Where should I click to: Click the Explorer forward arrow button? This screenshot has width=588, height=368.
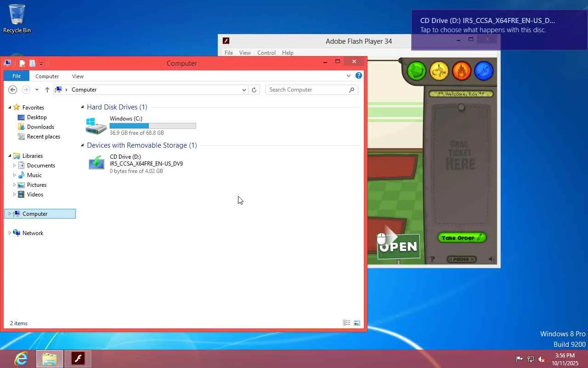pyautogui.click(x=26, y=90)
